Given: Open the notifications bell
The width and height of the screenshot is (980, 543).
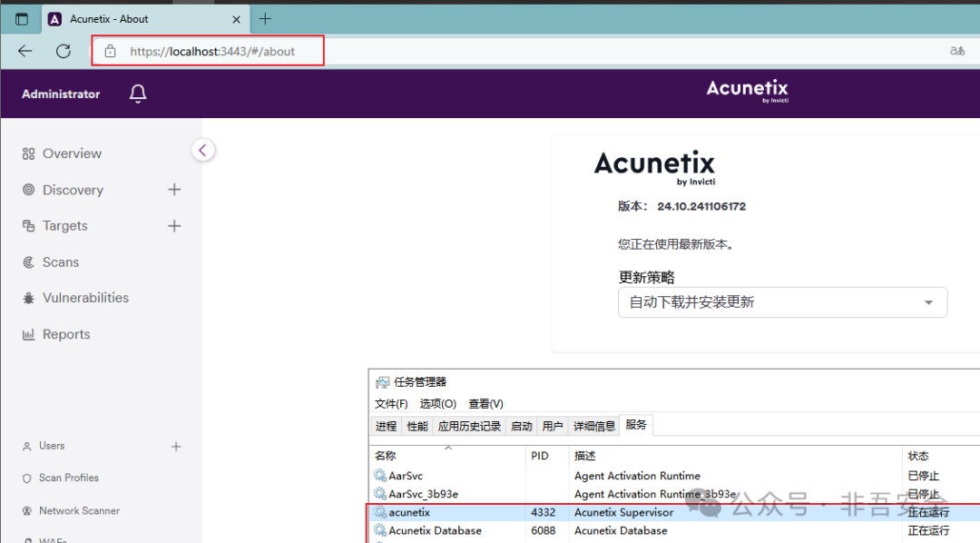Looking at the screenshot, I should [x=137, y=94].
